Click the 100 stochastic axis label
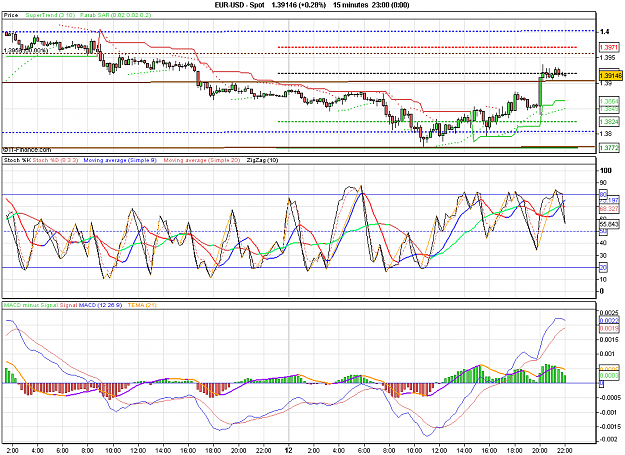The height and width of the screenshot is (455, 625). (x=605, y=171)
